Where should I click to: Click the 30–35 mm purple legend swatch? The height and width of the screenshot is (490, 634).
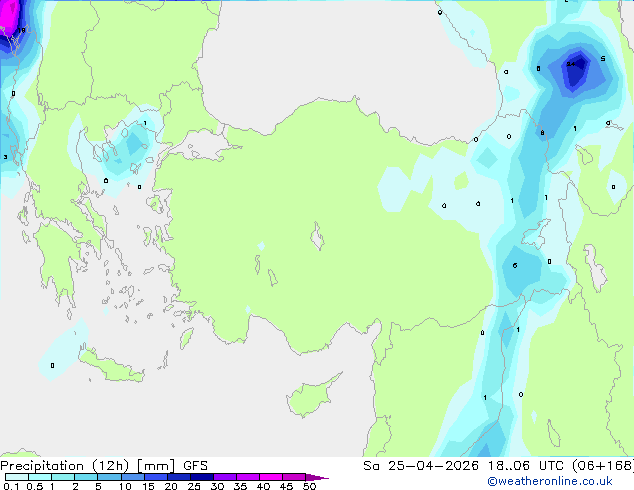tap(225, 477)
